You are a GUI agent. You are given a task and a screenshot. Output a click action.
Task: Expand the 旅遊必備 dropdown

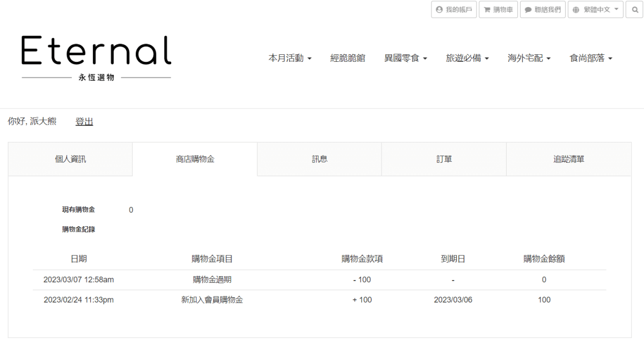coord(467,57)
